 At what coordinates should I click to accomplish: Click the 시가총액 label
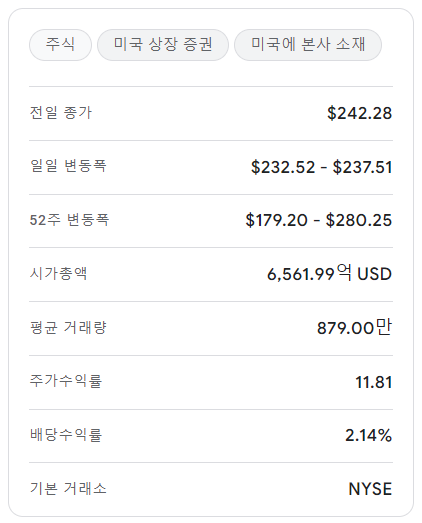[x=58, y=274]
